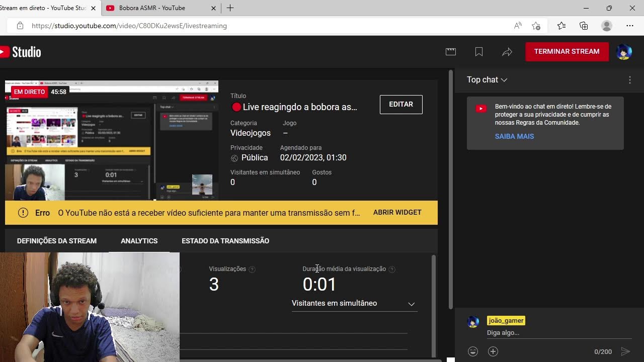This screenshot has width=644, height=362.
Task: Click the globe icon beside Pública
Action: [x=234, y=158]
